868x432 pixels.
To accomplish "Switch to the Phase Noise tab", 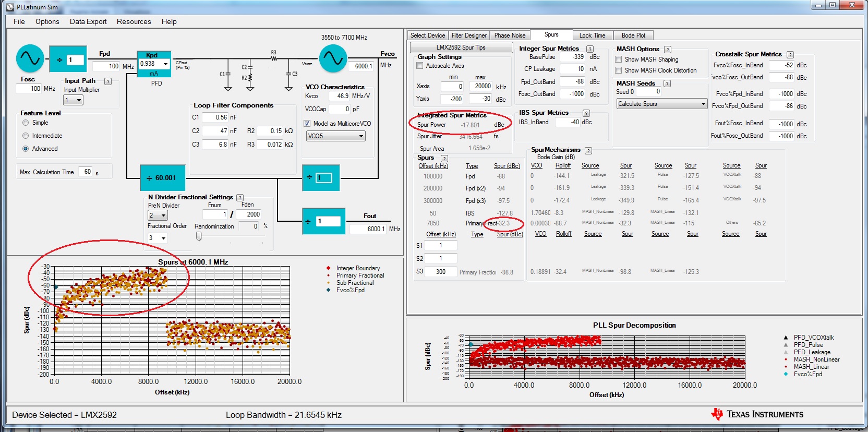I will pos(510,35).
